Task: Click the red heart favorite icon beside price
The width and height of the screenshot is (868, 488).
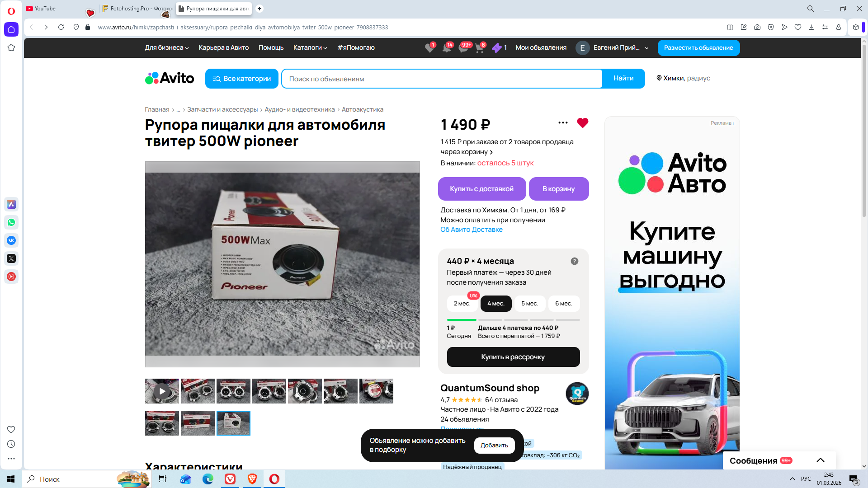Action: coord(582,123)
